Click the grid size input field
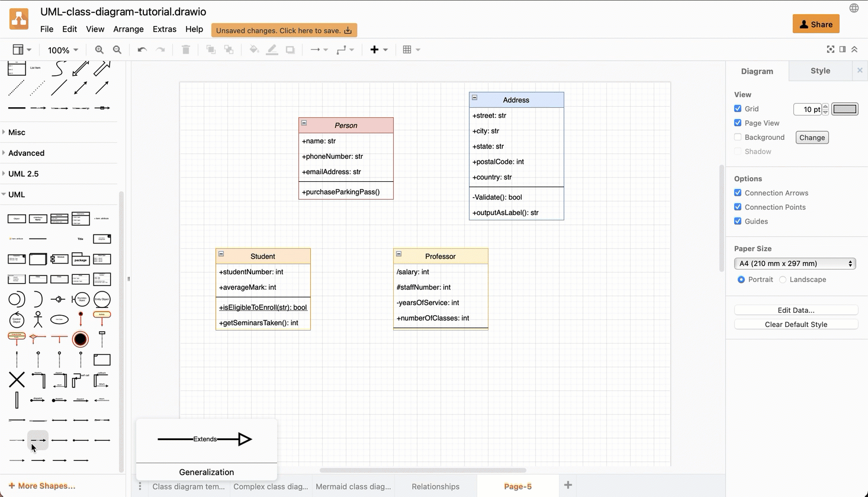The width and height of the screenshot is (868, 497). coord(808,109)
